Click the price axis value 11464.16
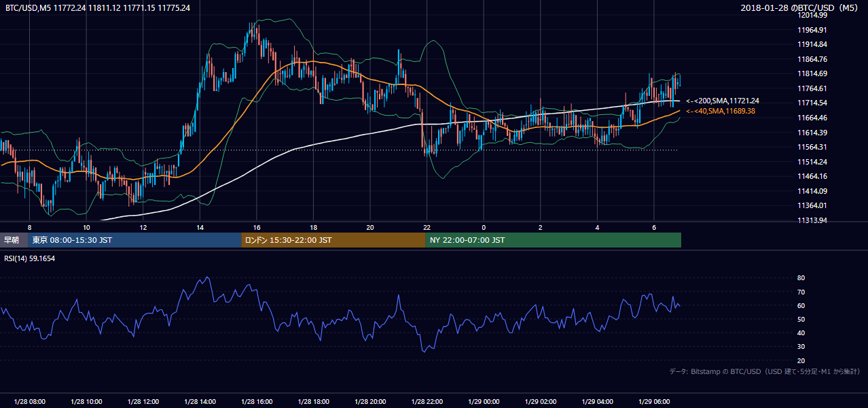This screenshot has width=868, height=408. 811,176
